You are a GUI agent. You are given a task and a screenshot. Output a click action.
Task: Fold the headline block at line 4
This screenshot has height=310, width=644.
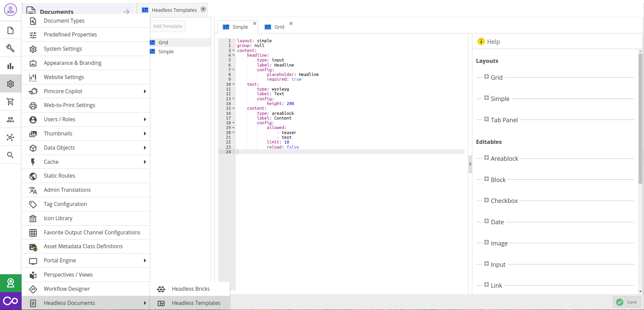233,55
